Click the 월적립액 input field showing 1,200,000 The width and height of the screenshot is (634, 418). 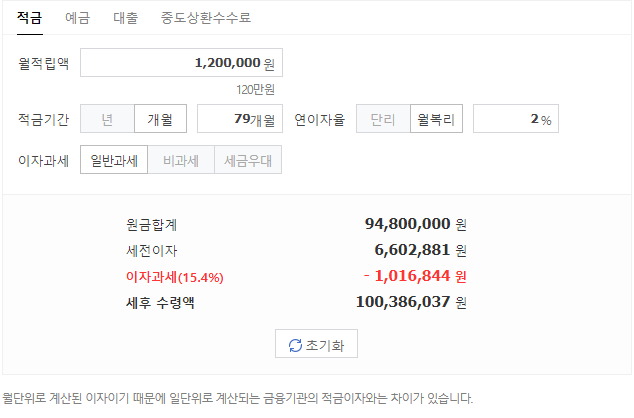[181, 63]
